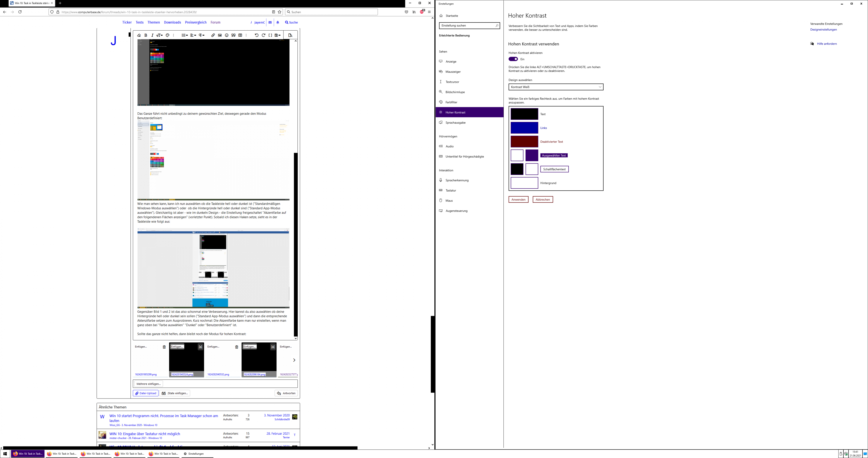Insert a table via the toolbar
The image size is (868, 458).
(x=240, y=35)
